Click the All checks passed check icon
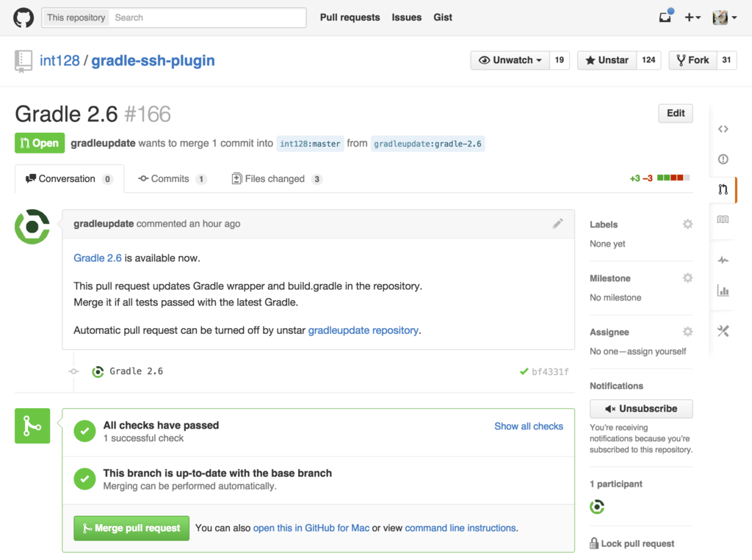This screenshot has height=560, width=752. (x=85, y=431)
